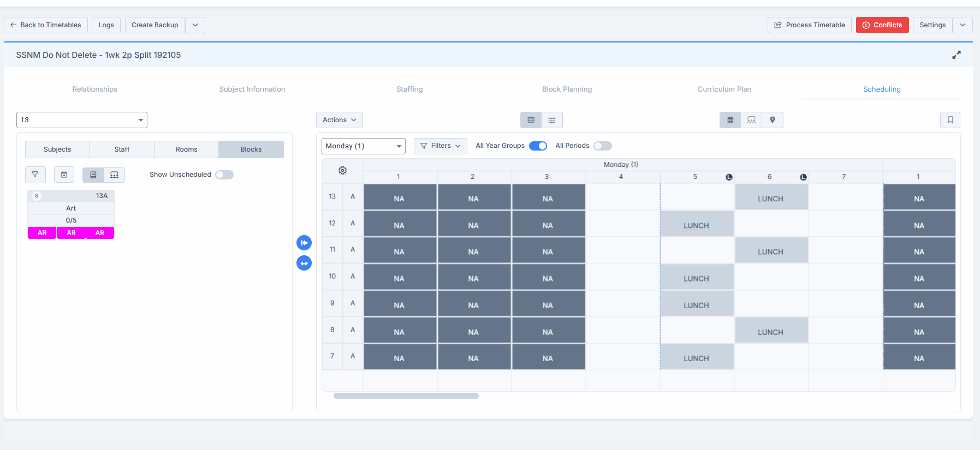Click the blue double-arrow swap button
Viewport: 980px width, 450px height.
click(304, 263)
